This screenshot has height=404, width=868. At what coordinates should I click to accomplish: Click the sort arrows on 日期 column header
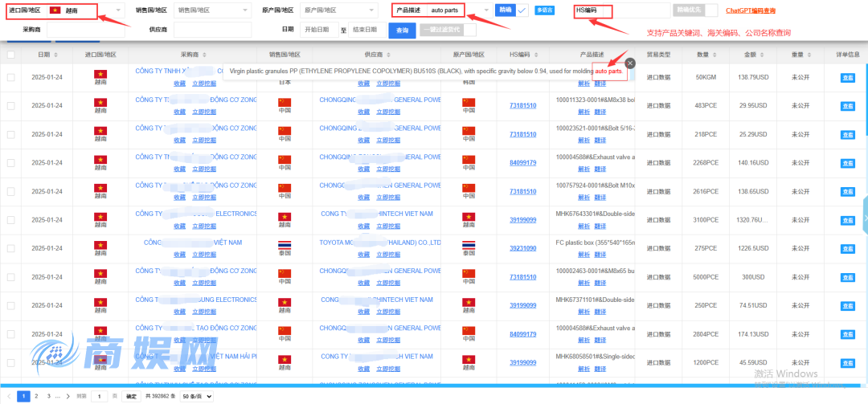click(55, 55)
